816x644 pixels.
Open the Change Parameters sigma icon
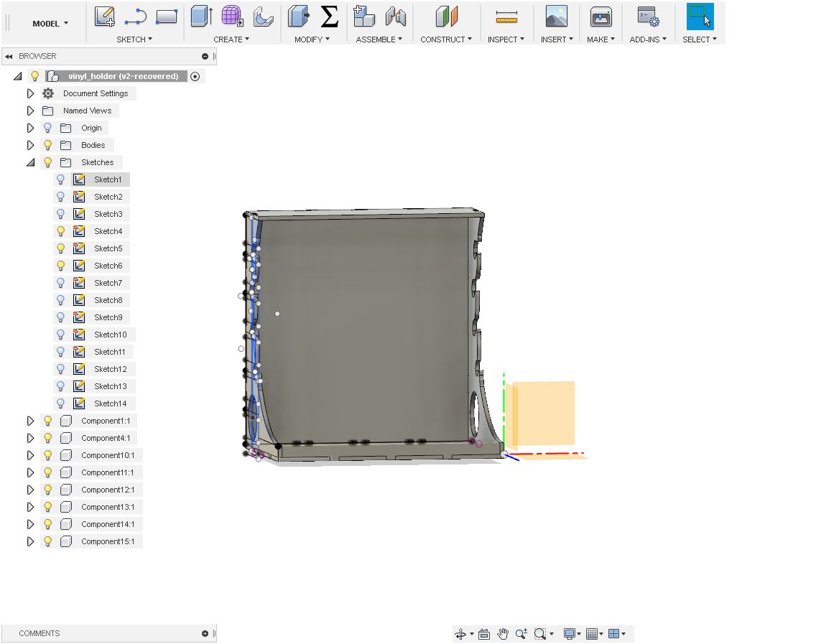click(329, 17)
